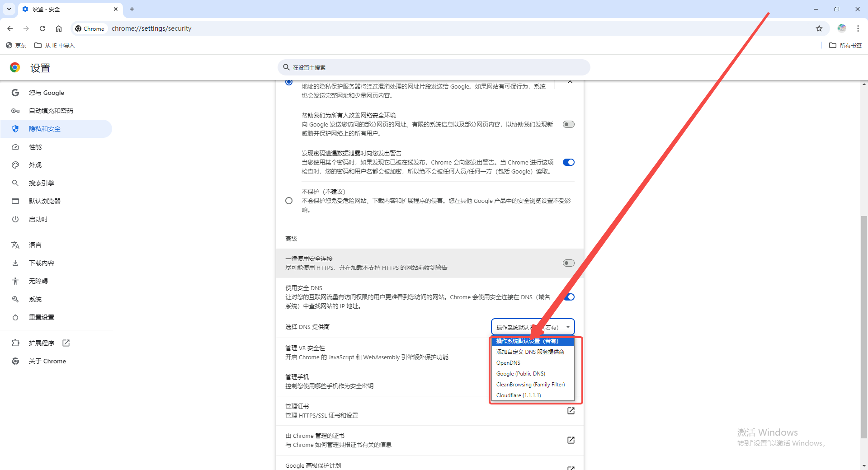
Task: Choose Cloudflare (1.1.1.1) option
Action: [x=533, y=395]
